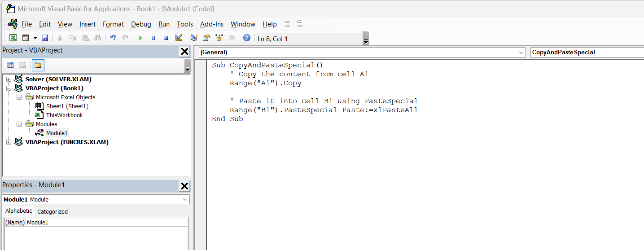Select Solver (SOLVER.XLAM) project label

pos(58,79)
